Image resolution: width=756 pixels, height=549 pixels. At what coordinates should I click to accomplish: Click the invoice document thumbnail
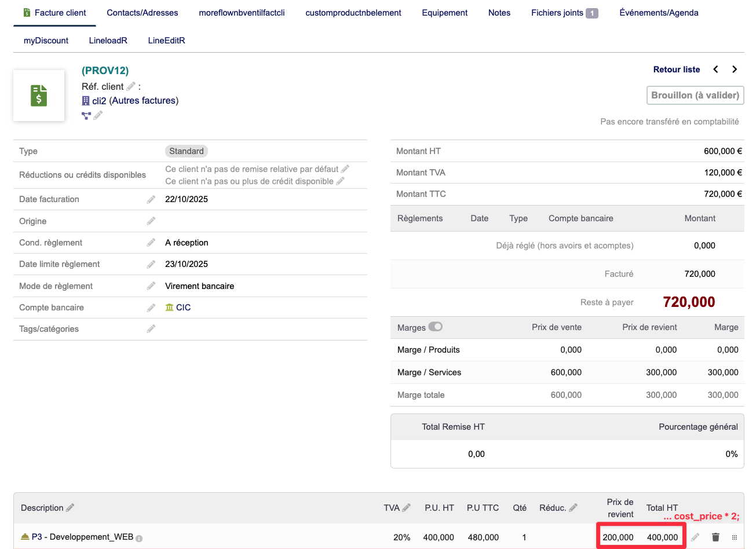39,96
